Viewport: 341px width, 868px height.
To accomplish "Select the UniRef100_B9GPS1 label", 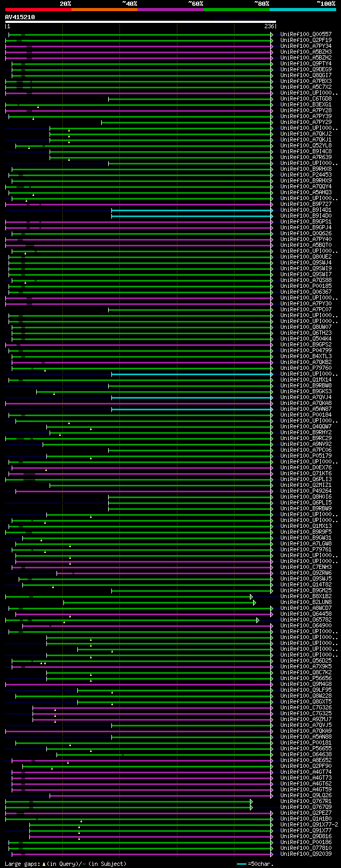I will pos(306,222).
